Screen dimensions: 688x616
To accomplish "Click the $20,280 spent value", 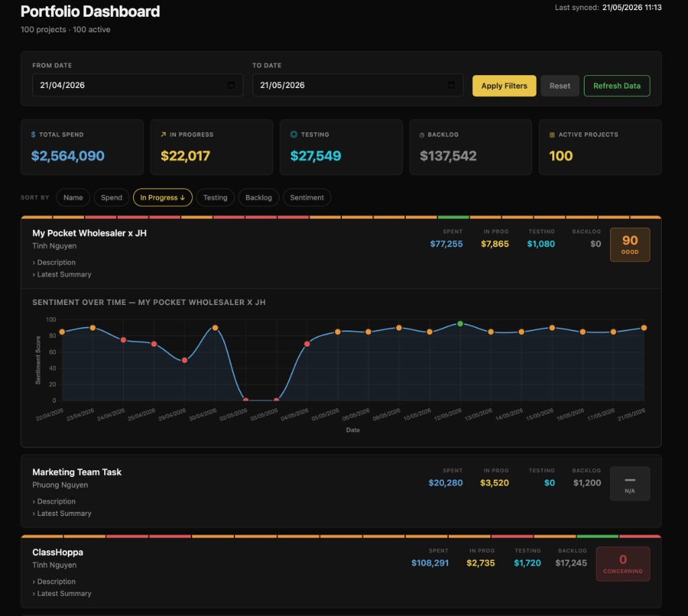I will click(445, 483).
